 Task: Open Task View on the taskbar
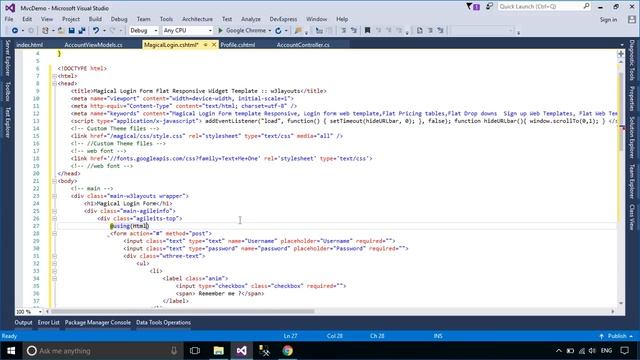coord(195,351)
